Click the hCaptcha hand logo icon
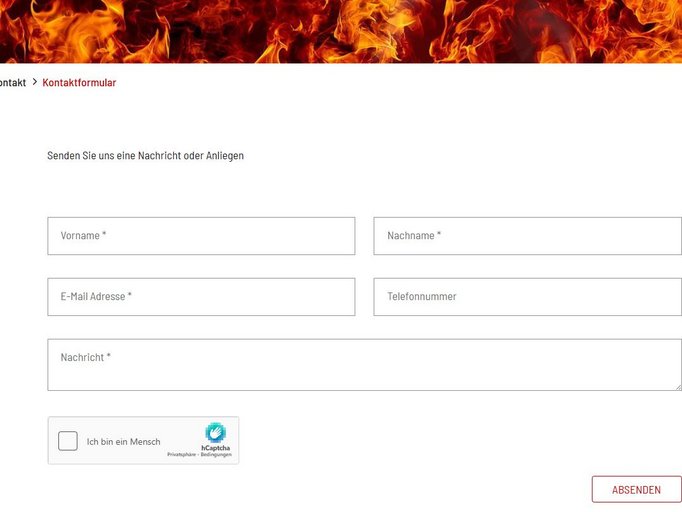Screen dimensions: 682x512 point(215,432)
